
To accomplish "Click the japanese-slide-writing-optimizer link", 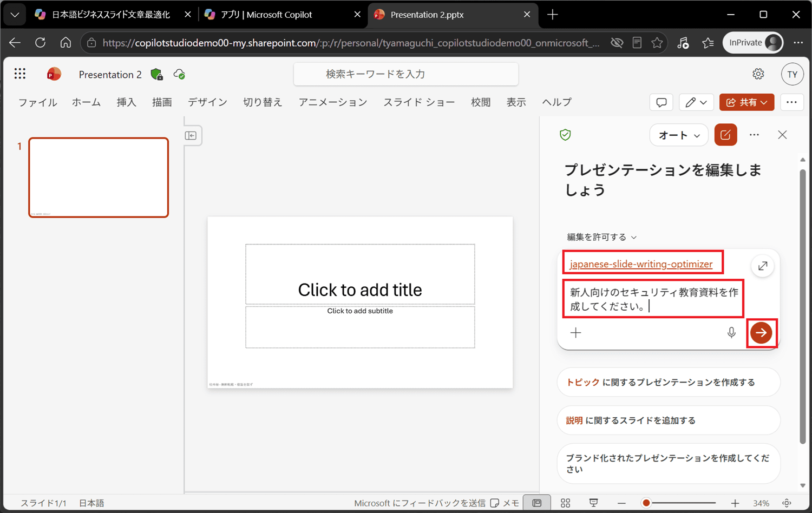I will click(641, 264).
